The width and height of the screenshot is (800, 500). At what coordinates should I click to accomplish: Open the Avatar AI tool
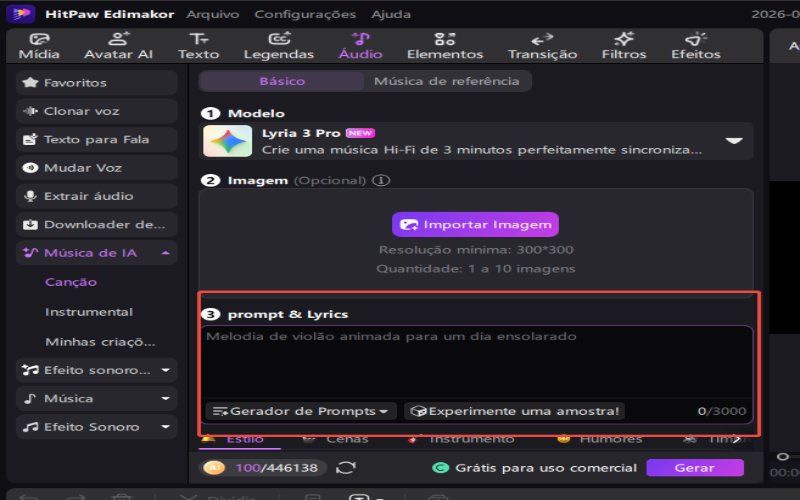[x=118, y=46]
